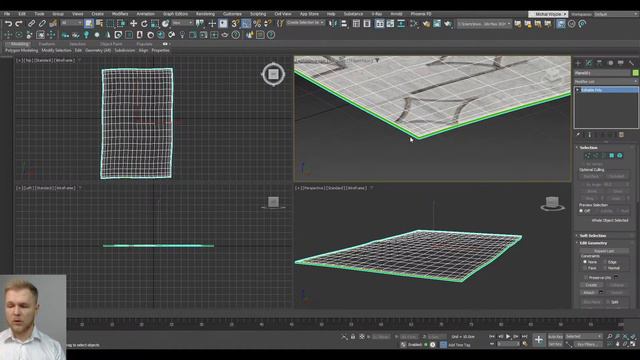Activate the Select and Rotate tool

(144, 24)
